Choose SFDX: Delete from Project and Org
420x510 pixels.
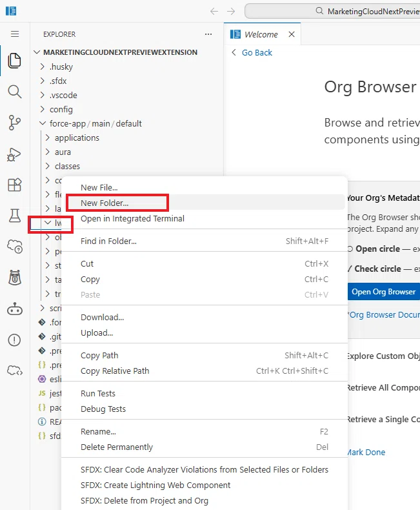pyautogui.click(x=205, y=501)
